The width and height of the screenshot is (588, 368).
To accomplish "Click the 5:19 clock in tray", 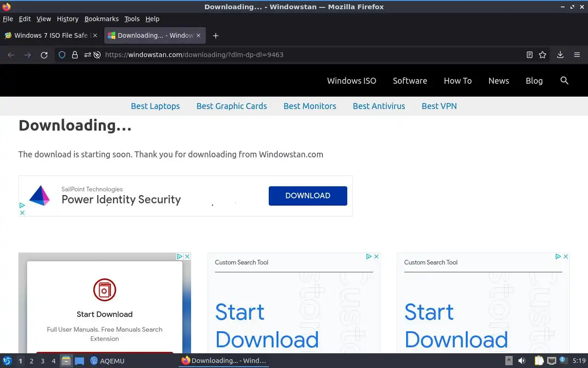I will click(x=579, y=361).
